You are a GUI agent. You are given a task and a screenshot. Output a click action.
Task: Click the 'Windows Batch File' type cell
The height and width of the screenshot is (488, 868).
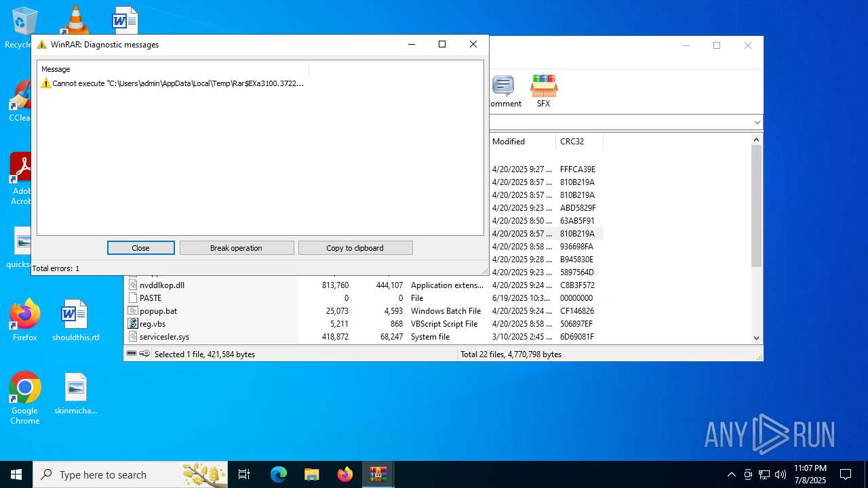[x=446, y=311]
